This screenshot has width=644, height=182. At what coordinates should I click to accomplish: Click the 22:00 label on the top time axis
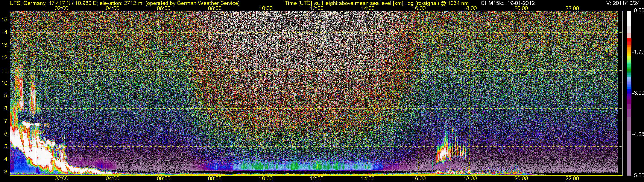[572, 8]
